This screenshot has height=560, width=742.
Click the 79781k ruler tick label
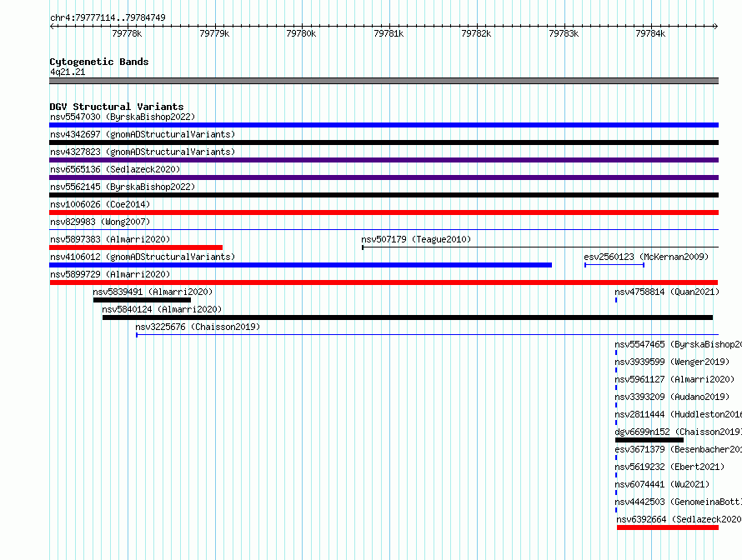pos(389,33)
